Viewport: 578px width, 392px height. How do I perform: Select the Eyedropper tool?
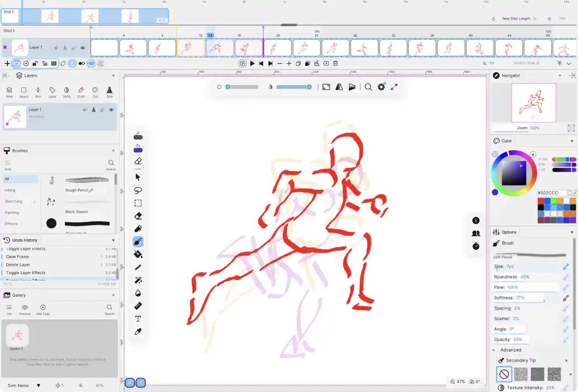(138, 331)
